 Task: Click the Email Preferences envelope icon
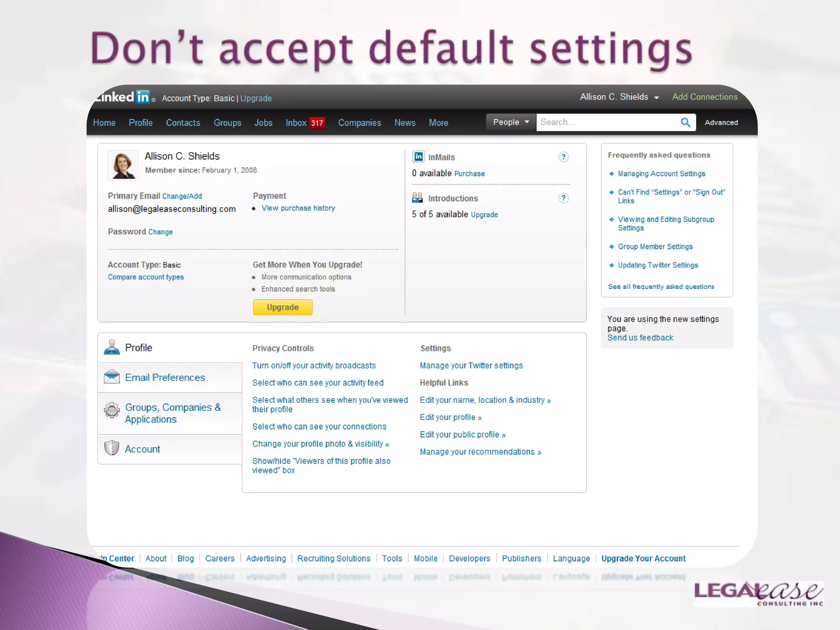(x=112, y=377)
